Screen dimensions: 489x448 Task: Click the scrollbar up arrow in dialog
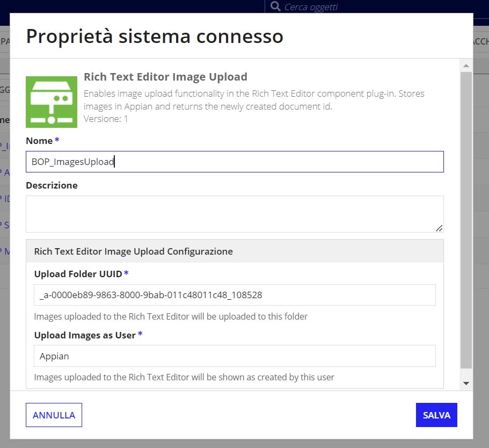click(466, 66)
